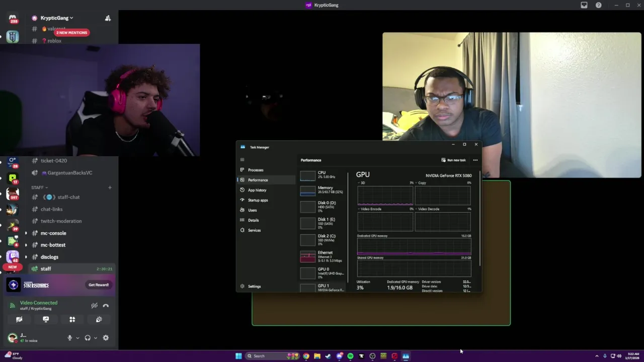Open the microphone input options arrow

[x=77, y=338]
